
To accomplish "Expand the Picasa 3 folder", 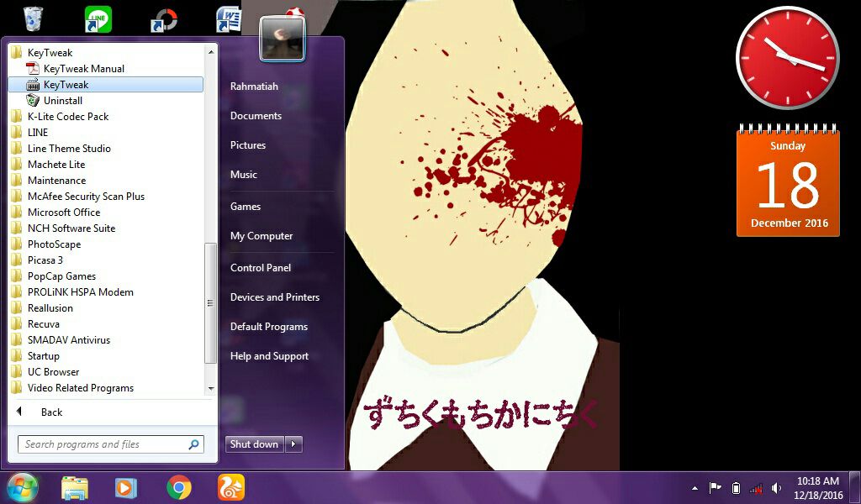I will (x=45, y=260).
